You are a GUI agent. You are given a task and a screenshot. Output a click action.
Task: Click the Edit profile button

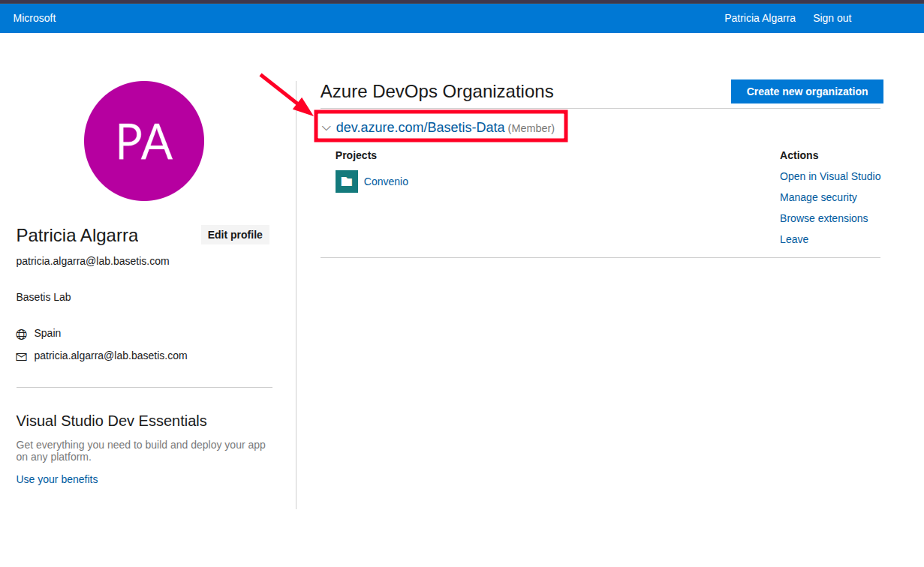click(x=235, y=235)
